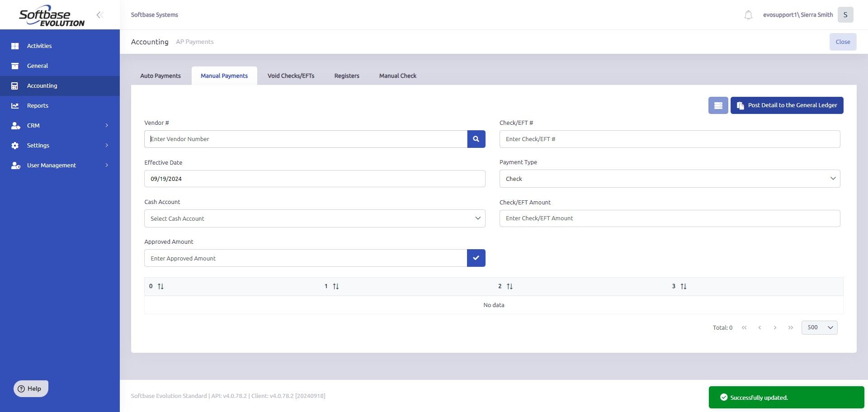Click the CRM people icon
The width and height of the screenshot is (868, 412).
pyautogui.click(x=15, y=126)
